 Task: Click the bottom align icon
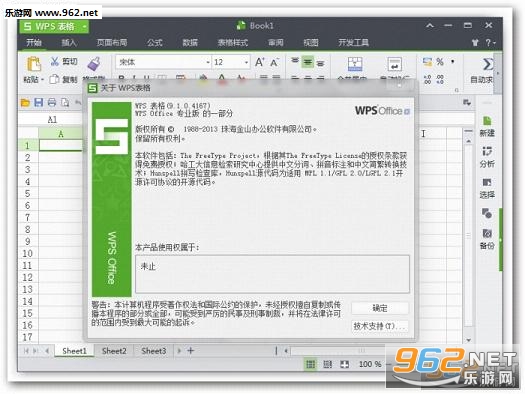click(320, 62)
